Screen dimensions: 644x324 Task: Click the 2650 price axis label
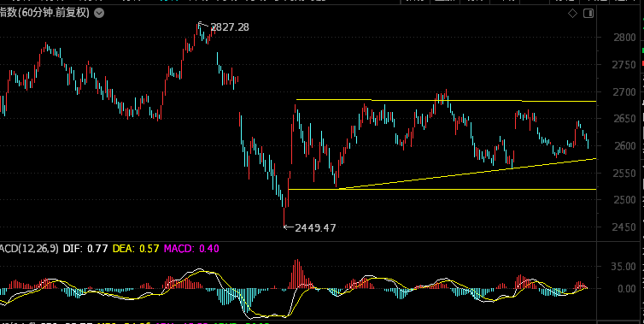tap(624, 119)
